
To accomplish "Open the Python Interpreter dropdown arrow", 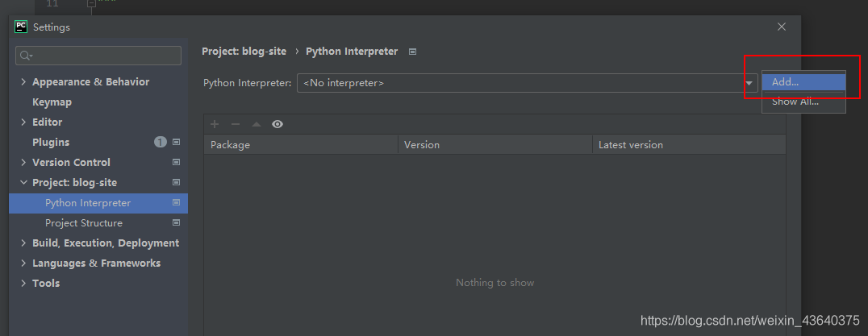I will point(749,83).
